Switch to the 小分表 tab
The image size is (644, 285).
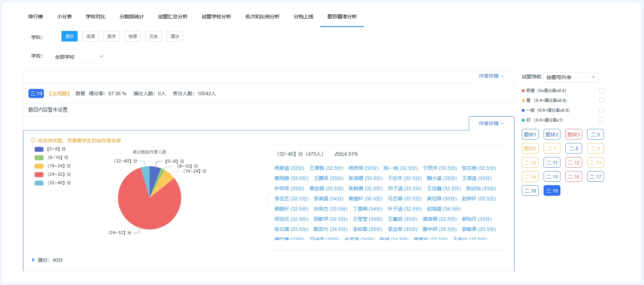(x=64, y=17)
